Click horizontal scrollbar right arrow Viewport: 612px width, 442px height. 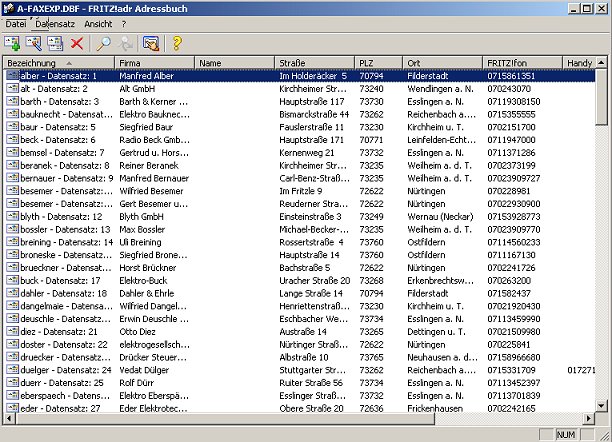[589, 419]
